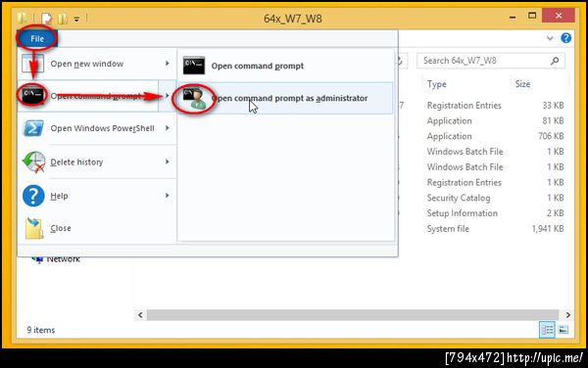Click the New folder quick access icon

[x=63, y=18]
